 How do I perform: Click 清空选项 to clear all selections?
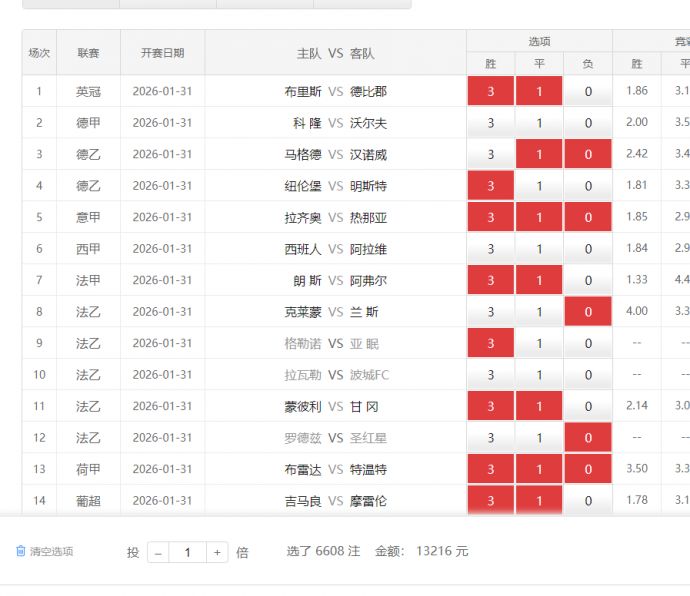51,552
